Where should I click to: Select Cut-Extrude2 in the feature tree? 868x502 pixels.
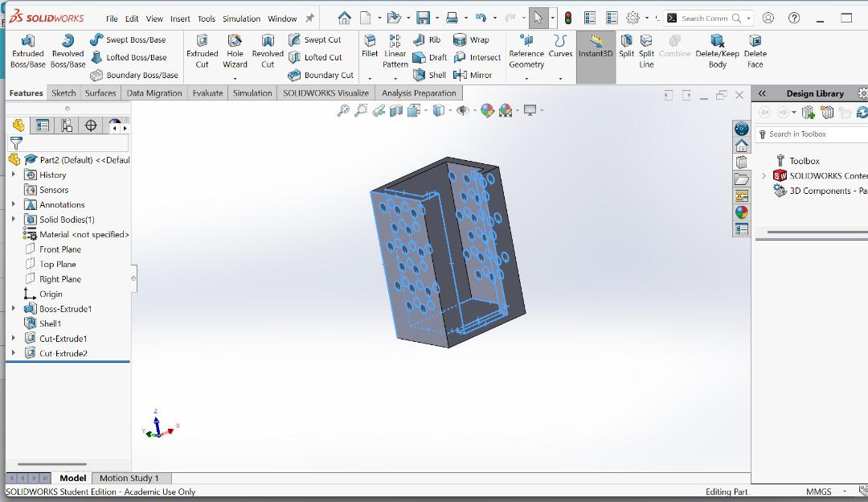pos(63,353)
